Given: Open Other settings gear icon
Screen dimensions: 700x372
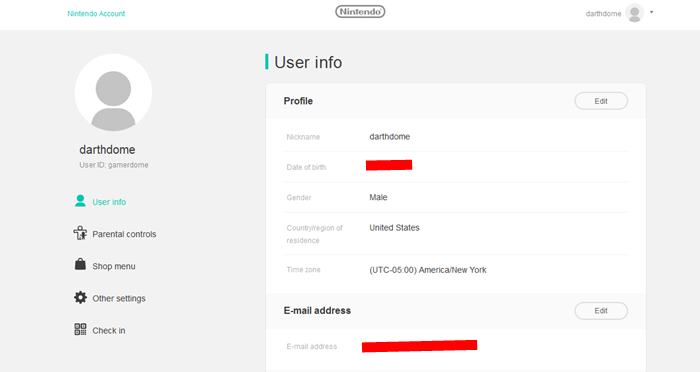Looking at the screenshot, I should (80, 297).
